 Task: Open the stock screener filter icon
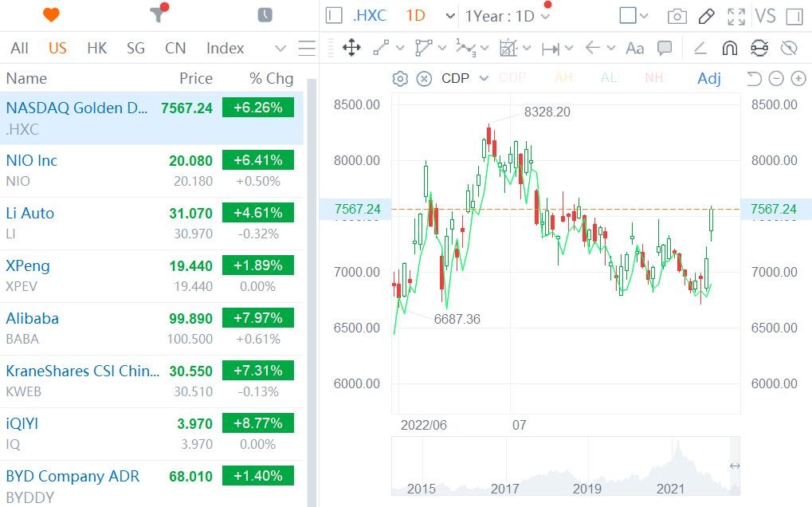click(158, 14)
